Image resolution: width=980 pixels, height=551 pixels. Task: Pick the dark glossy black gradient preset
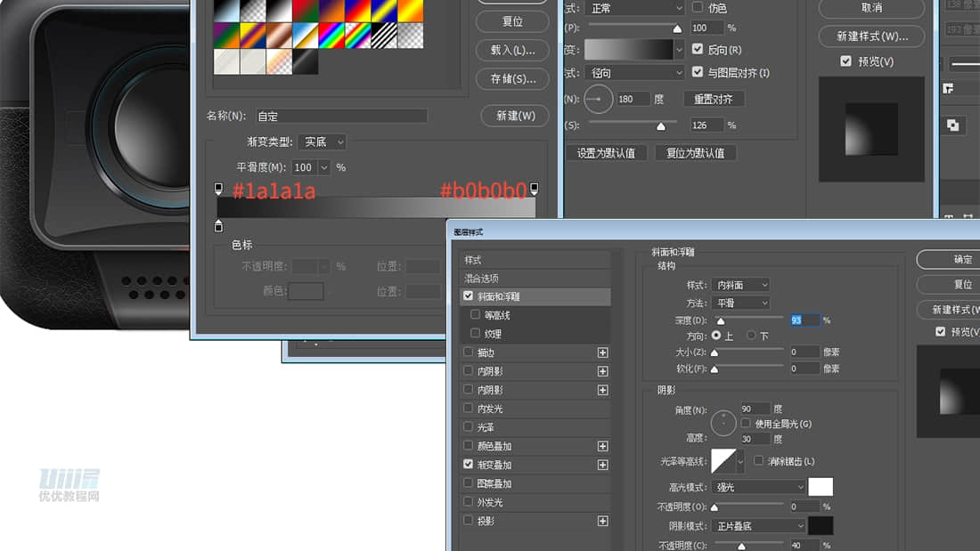[306, 61]
